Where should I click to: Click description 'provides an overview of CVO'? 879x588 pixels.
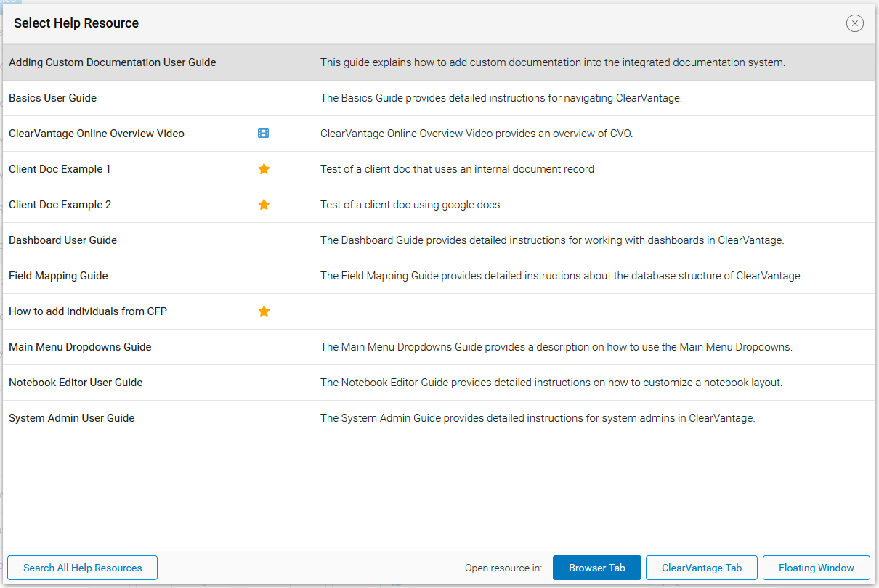pos(477,134)
